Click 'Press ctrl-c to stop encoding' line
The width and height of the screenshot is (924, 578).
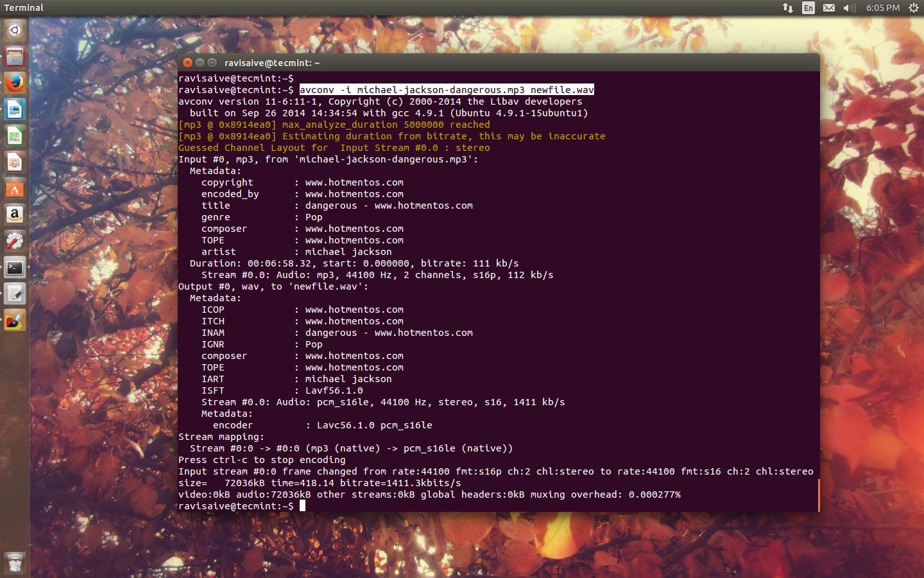point(262,460)
